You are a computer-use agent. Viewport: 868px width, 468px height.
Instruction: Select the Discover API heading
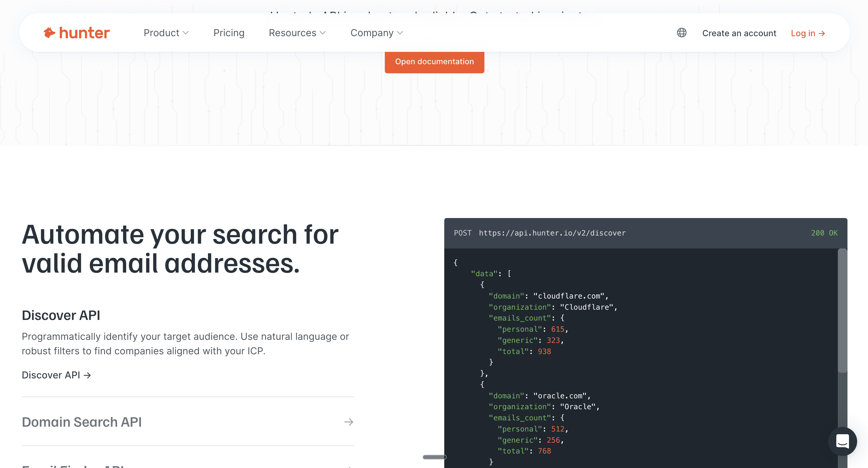[x=61, y=315]
